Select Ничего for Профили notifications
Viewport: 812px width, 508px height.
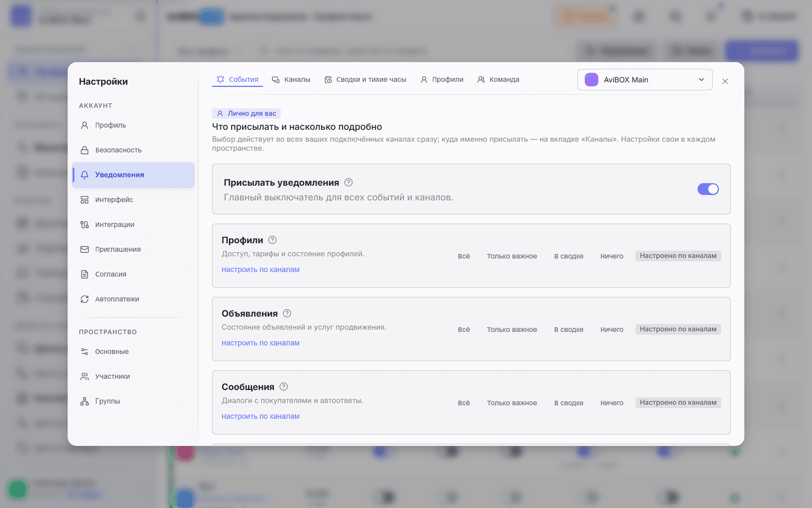612,256
